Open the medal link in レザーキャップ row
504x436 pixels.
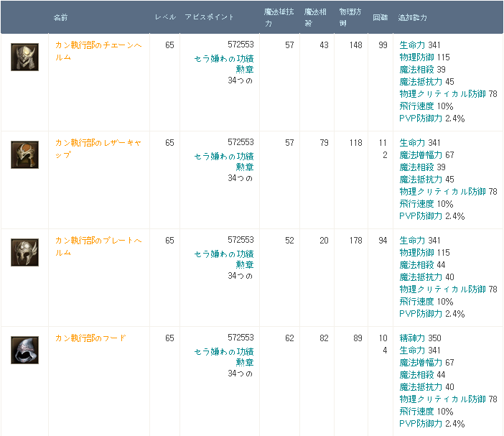tap(224, 162)
